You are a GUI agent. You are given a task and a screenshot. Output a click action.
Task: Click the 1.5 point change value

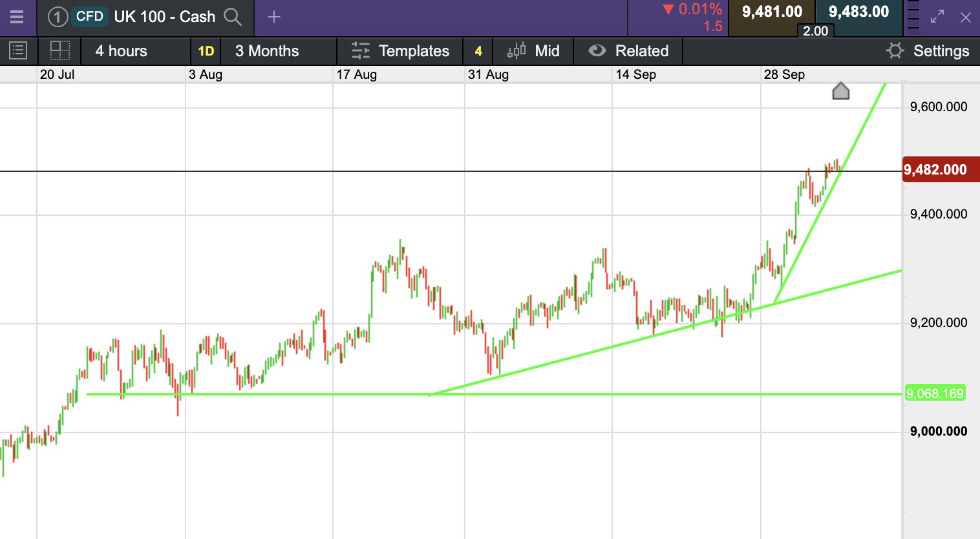[x=713, y=26]
